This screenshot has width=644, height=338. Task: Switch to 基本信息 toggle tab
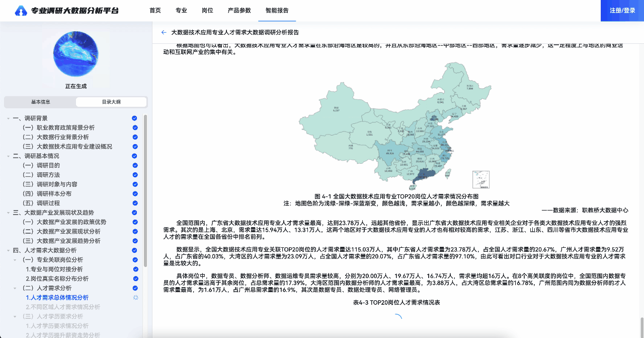40,102
